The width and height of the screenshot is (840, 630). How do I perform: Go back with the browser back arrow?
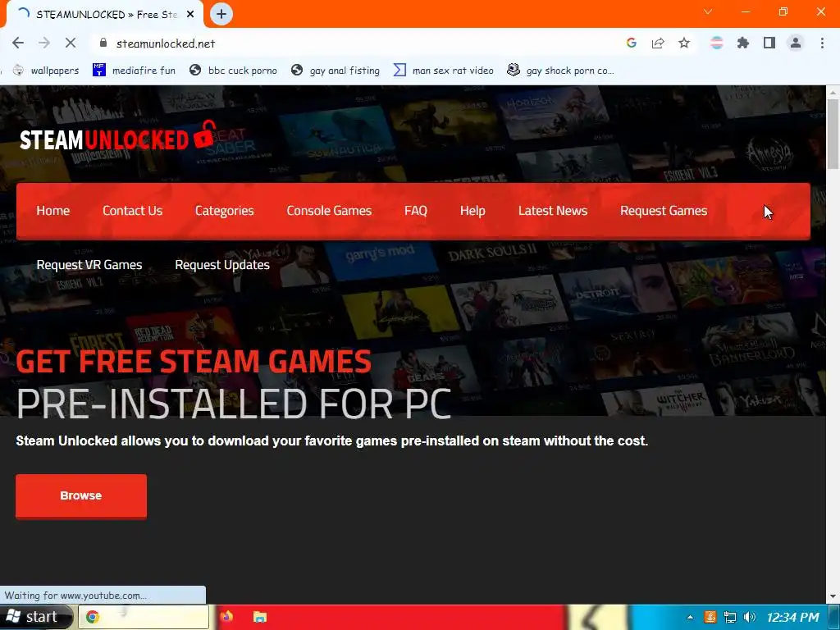pyautogui.click(x=18, y=43)
